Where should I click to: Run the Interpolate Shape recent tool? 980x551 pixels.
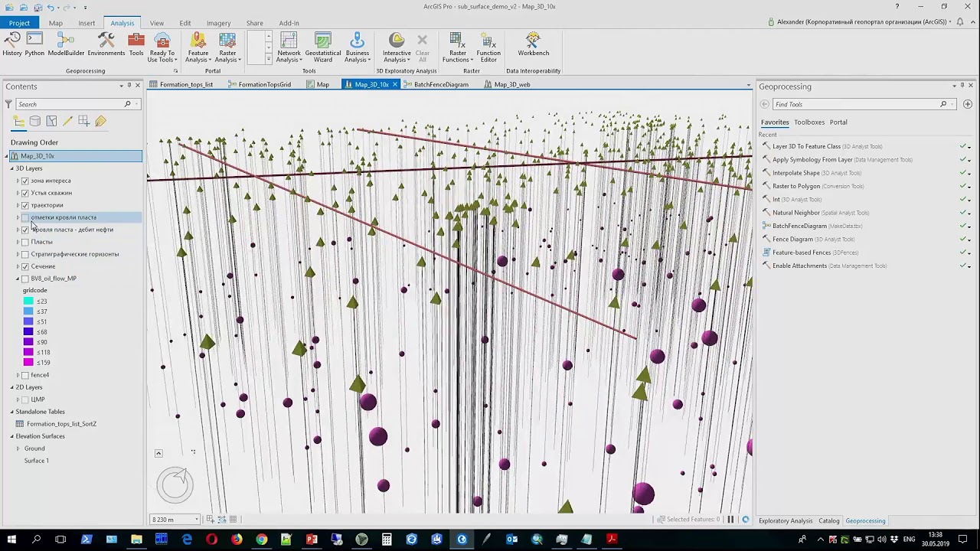(x=795, y=173)
